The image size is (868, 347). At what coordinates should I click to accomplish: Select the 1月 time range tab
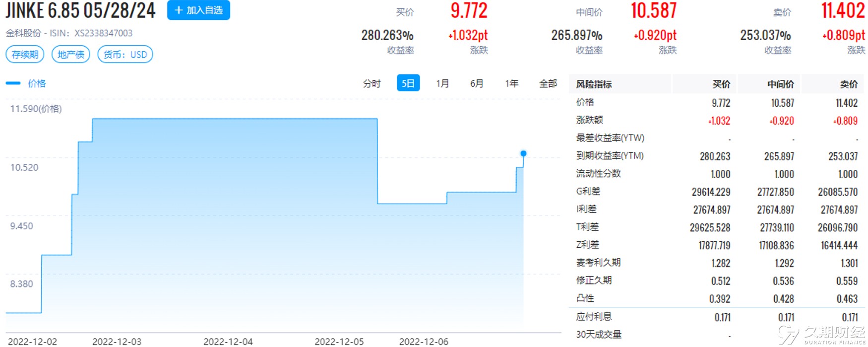[442, 83]
